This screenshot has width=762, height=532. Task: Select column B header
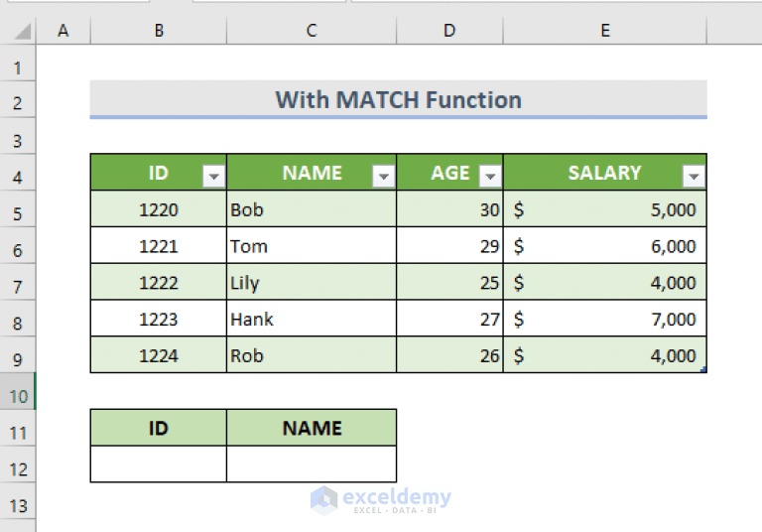coord(159,31)
